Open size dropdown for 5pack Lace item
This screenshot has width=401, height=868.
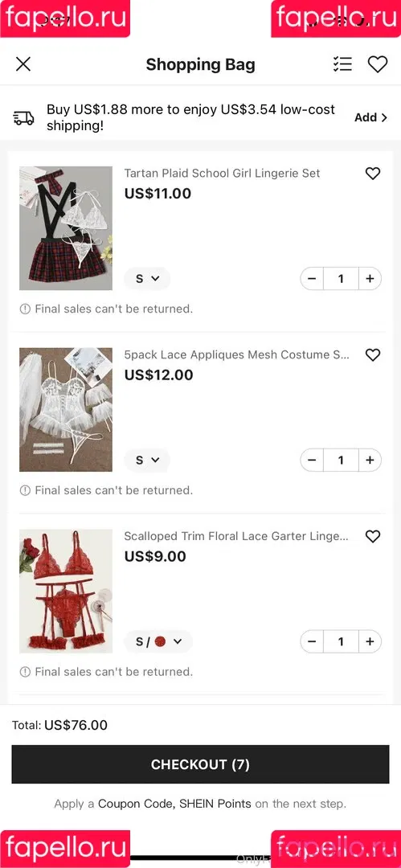click(147, 460)
